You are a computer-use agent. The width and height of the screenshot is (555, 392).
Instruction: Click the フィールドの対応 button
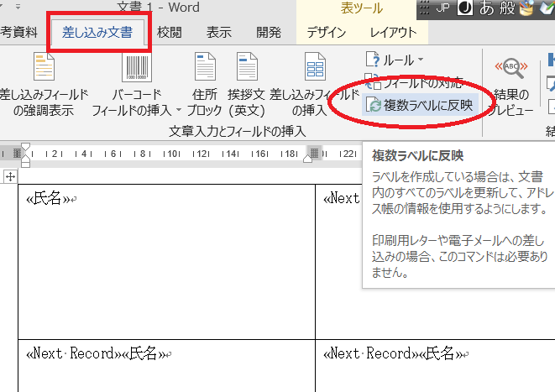tap(418, 83)
